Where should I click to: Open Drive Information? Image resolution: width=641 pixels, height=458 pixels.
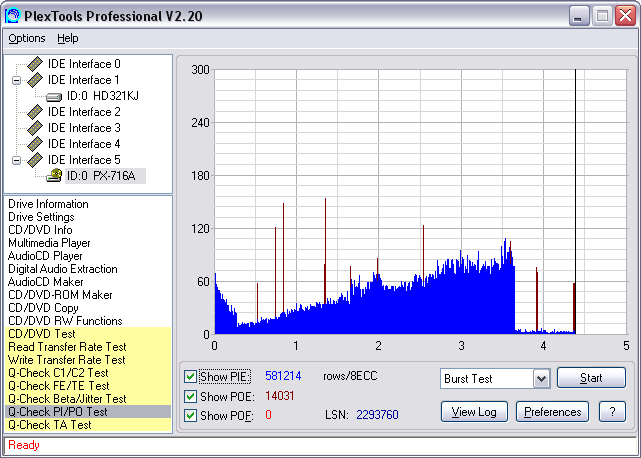pos(48,204)
